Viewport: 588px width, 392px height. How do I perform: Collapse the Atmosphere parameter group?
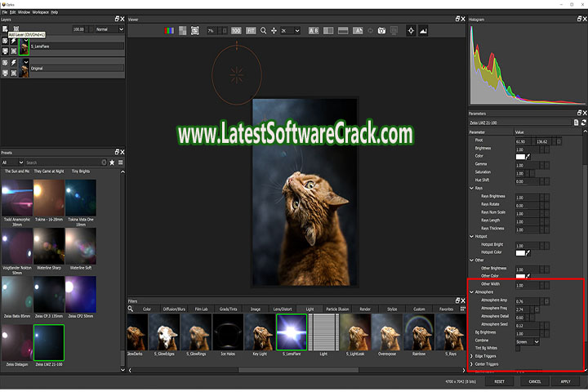pos(472,292)
